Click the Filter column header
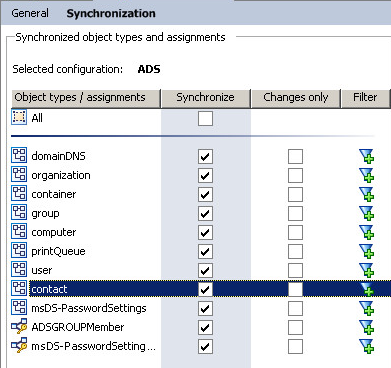Image resolution: width=391 pixels, height=368 pixels. pos(365,98)
